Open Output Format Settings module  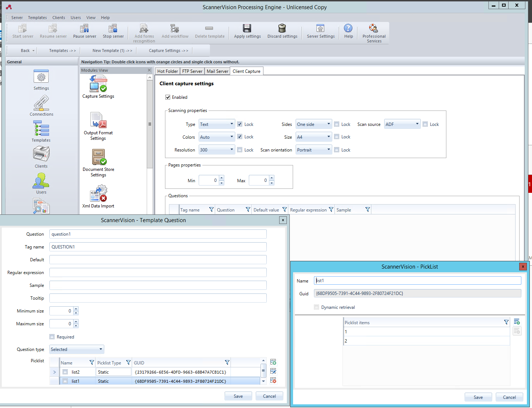point(98,120)
